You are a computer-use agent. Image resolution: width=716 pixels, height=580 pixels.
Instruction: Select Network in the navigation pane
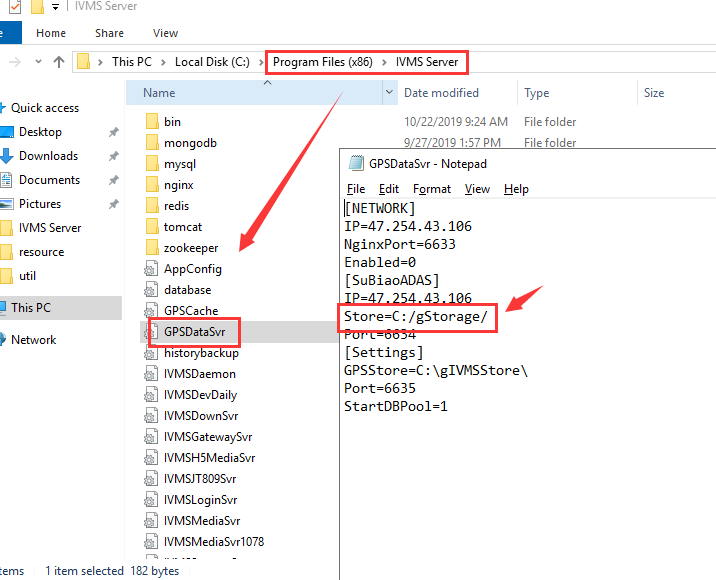(34, 340)
